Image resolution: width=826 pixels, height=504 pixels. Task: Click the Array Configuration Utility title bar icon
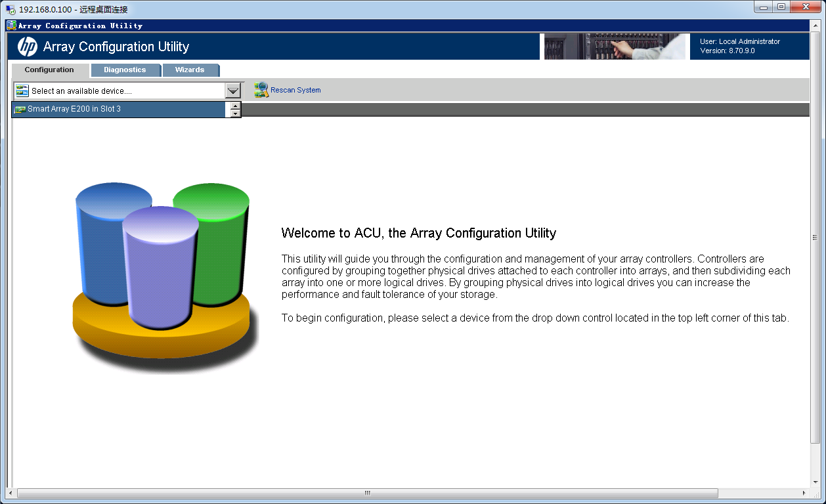click(x=11, y=26)
